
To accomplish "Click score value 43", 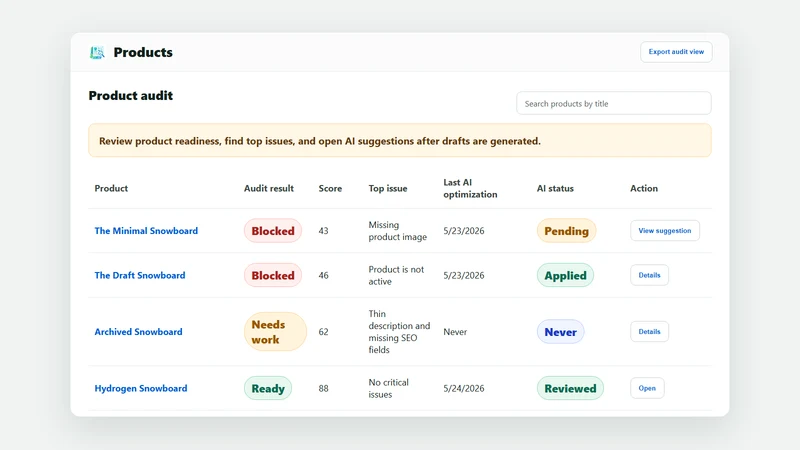I will 323,231.
